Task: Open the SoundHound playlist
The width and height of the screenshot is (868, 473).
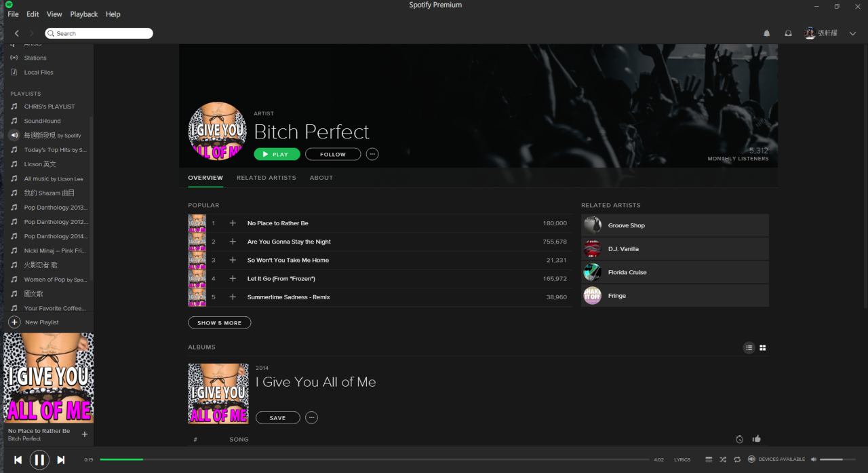Action: (42, 121)
